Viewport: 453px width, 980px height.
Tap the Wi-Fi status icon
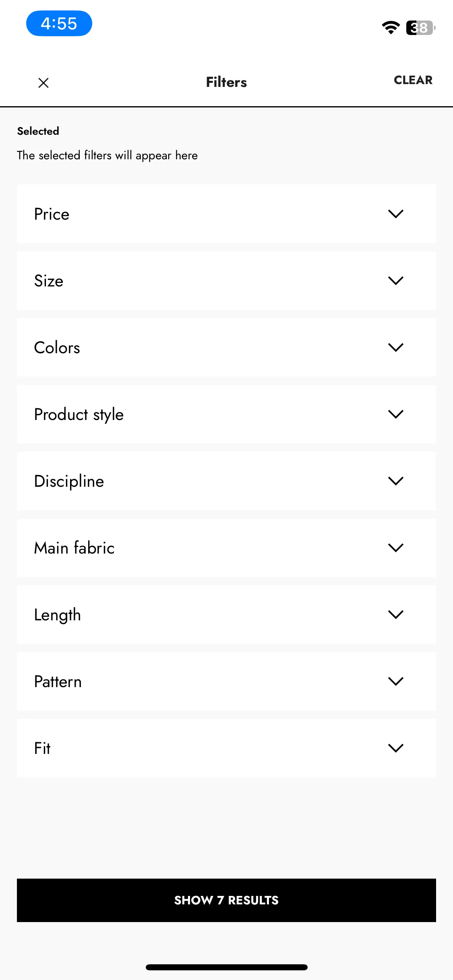(x=391, y=27)
